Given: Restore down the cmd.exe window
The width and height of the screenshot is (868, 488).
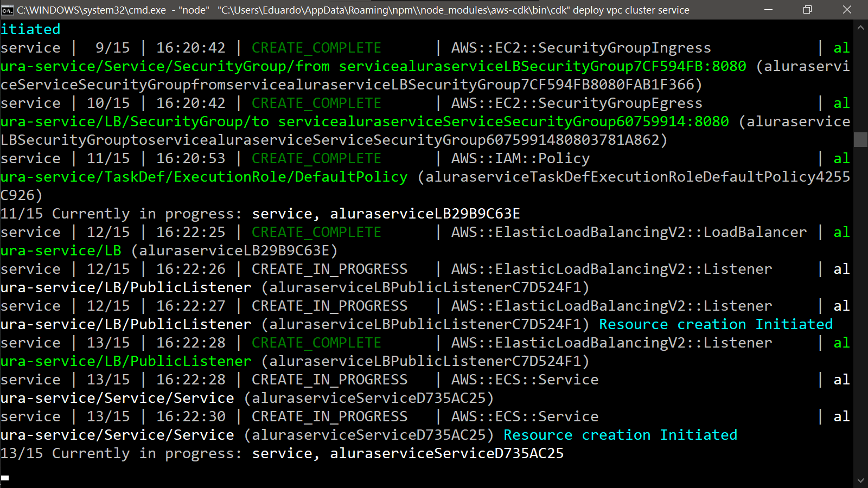Looking at the screenshot, I should [x=807, y=10].
